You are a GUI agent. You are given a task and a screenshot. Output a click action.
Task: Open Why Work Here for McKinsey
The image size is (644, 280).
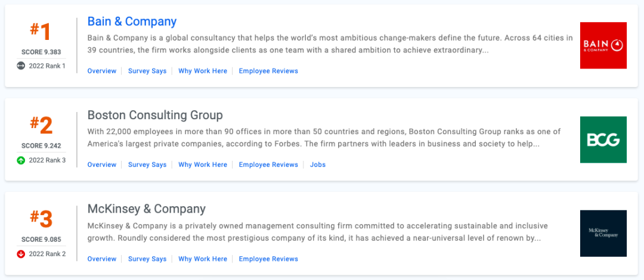(203, 259)
